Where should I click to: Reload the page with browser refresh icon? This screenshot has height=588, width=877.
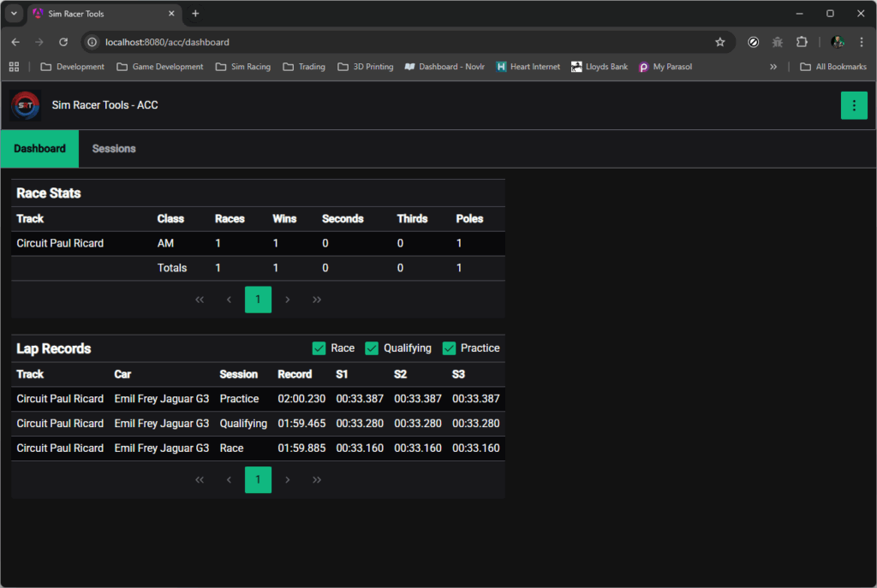pos(63,42)
